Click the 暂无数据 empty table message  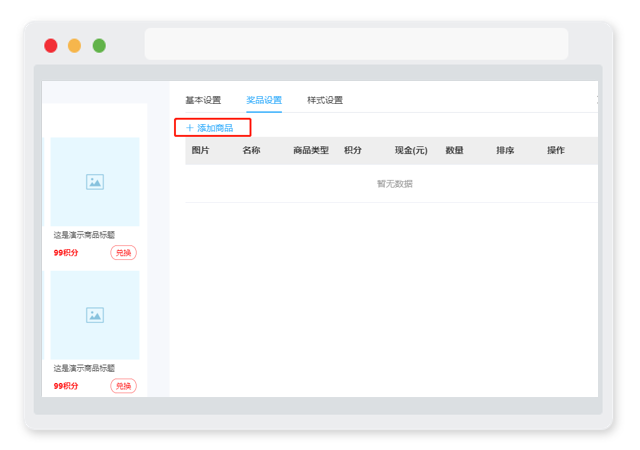394,184
